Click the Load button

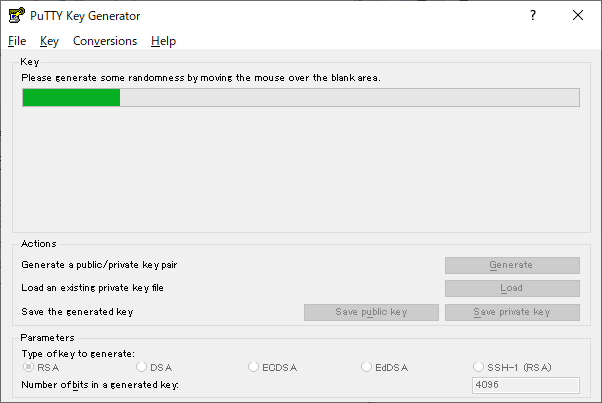512,288
